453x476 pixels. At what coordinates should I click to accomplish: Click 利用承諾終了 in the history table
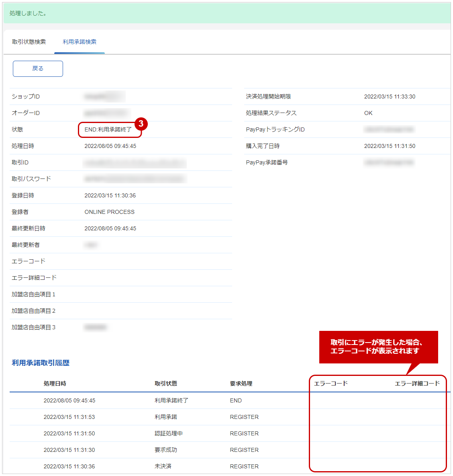(x=171, y=400)
